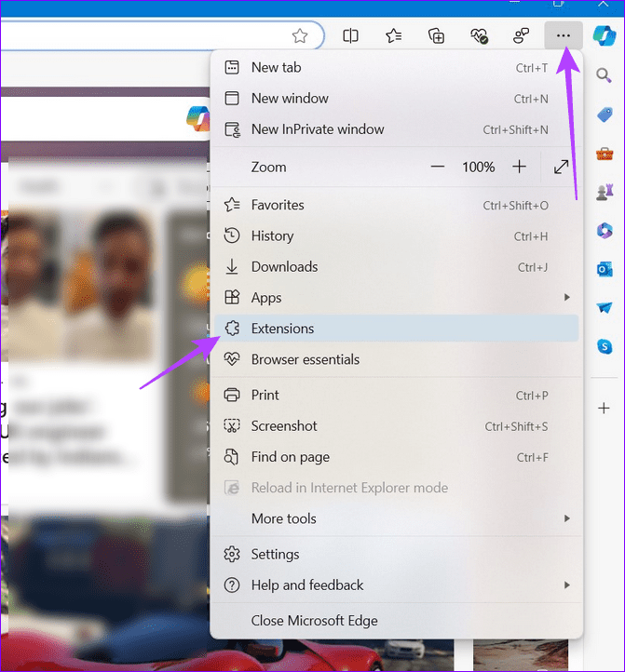Viewport: 625px width, 672px height.
Task: Select Browser essentials menu item
Action: pos(397,359)
